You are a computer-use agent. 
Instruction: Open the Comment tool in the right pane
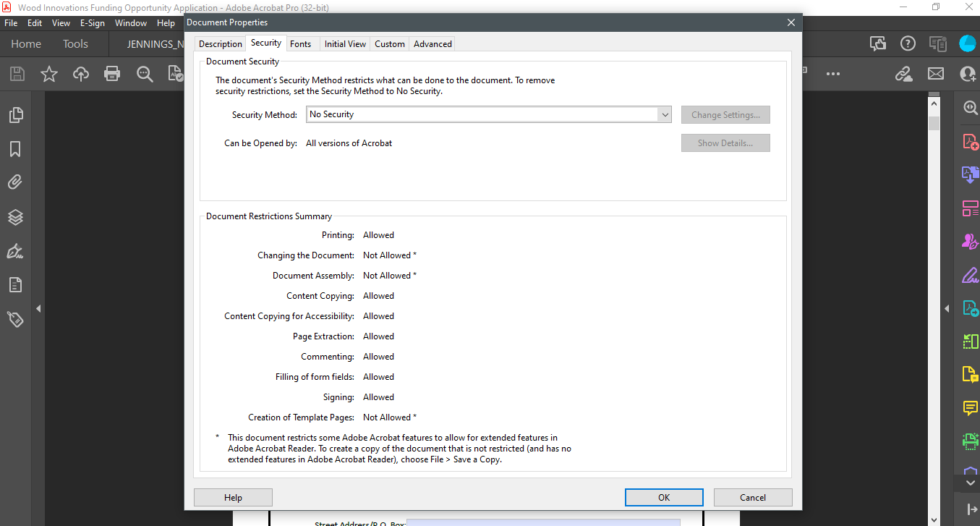(970, 407)
